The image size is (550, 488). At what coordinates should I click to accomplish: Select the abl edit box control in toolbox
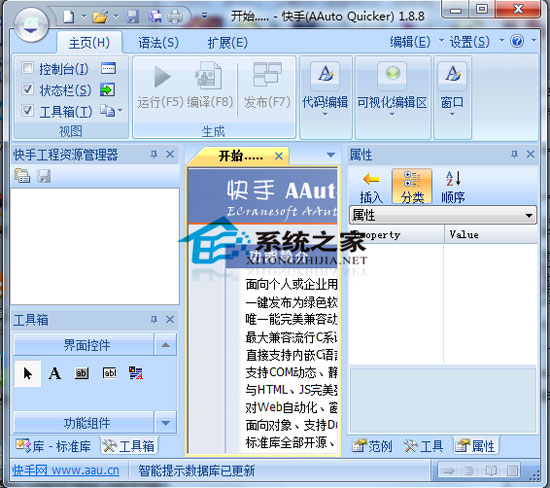(x=109, y=373)
